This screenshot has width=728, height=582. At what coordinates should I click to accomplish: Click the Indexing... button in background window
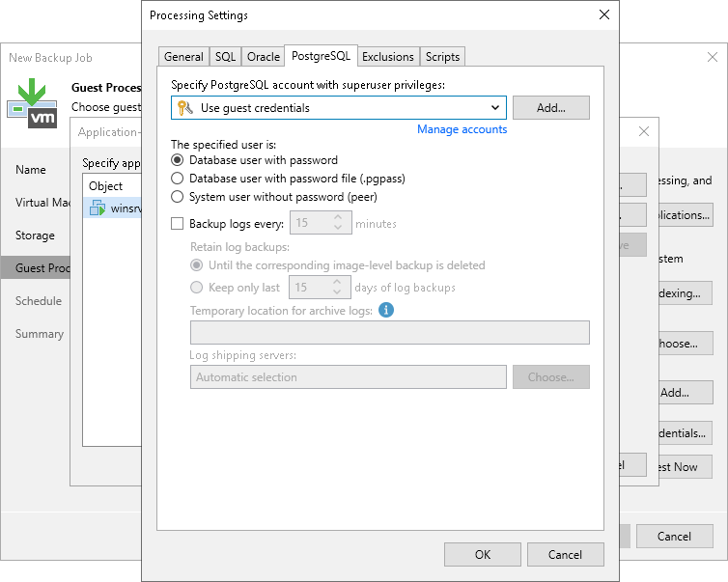pyautogui.click(x=686, y=292)
